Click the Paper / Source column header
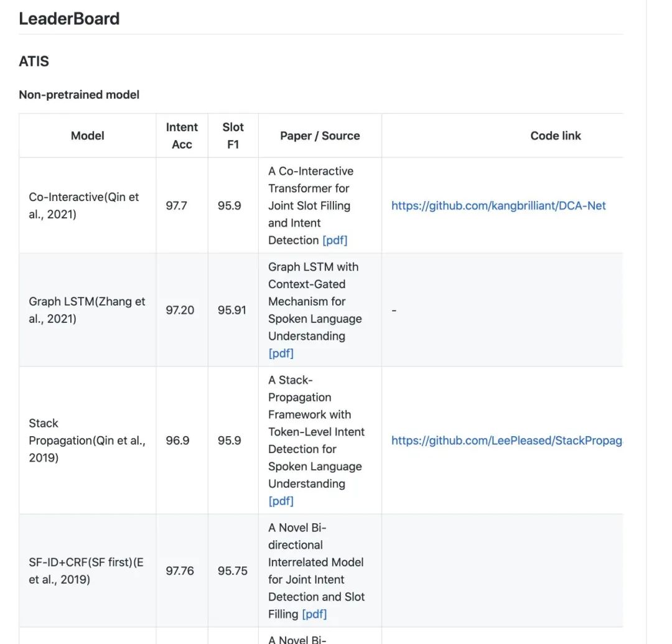This screenshot has width=672, height=644. click(320, 136)
